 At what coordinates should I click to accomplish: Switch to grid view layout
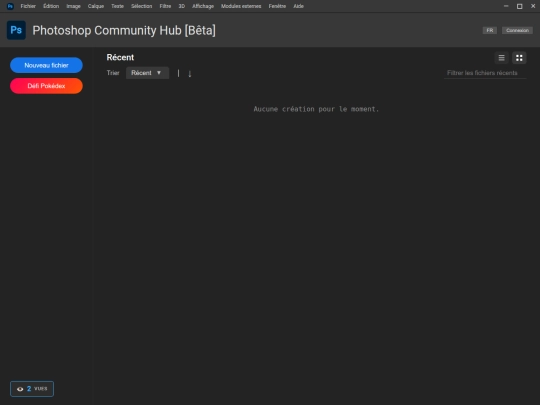(x=519, y=58)
